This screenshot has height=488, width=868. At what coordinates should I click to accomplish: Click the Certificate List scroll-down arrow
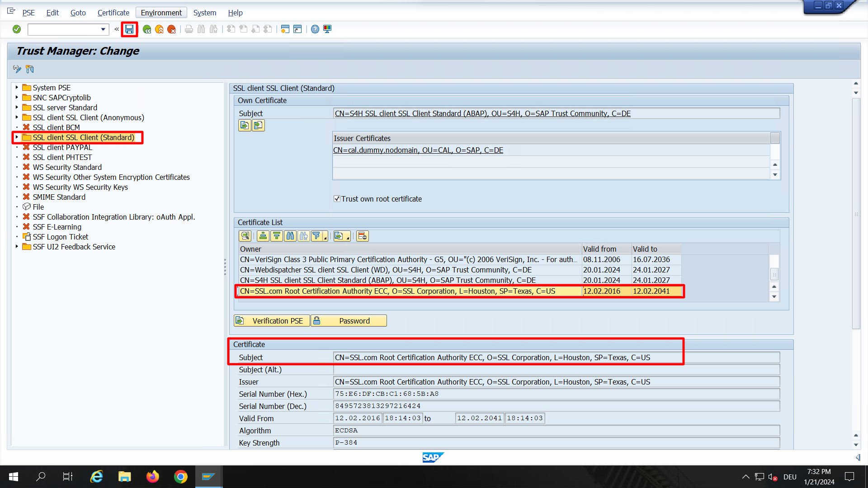coord(774,297)
